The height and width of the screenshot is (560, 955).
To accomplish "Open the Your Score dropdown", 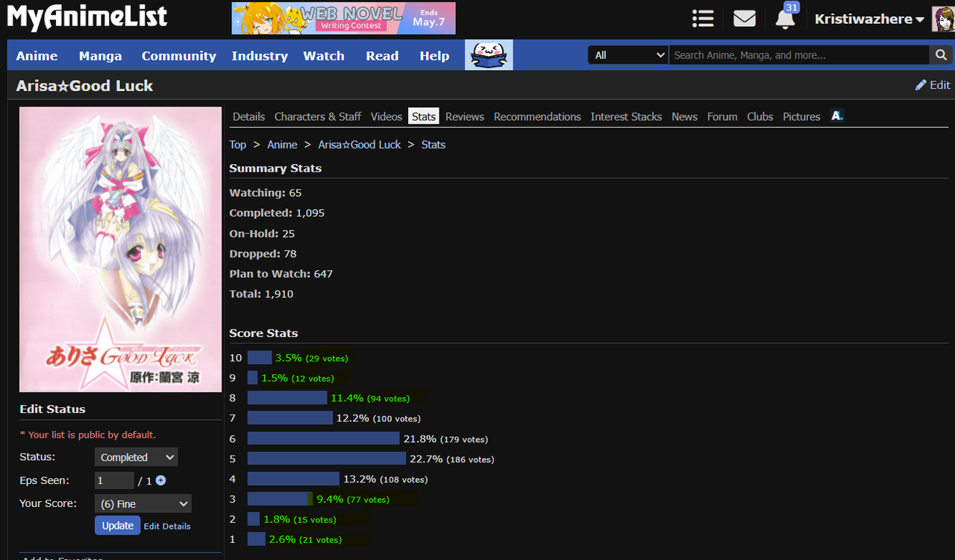I will pos(143,504).
